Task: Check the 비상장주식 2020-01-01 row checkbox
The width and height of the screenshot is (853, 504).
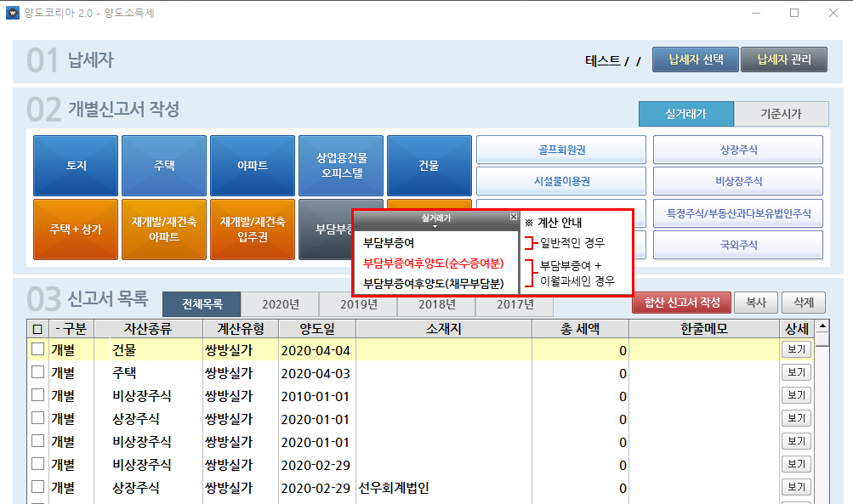Action: [x=37, y=440]
